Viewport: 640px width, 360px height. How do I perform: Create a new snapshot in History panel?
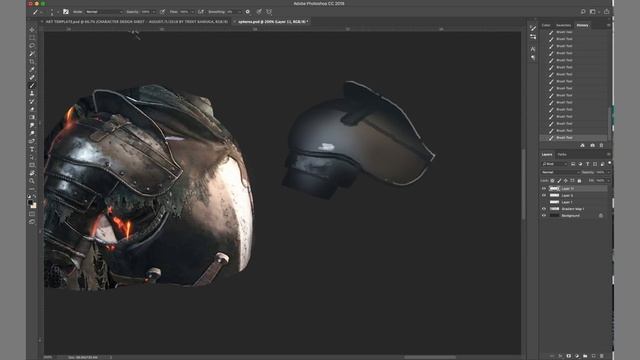pyautogui.click(x=592, y=145)
